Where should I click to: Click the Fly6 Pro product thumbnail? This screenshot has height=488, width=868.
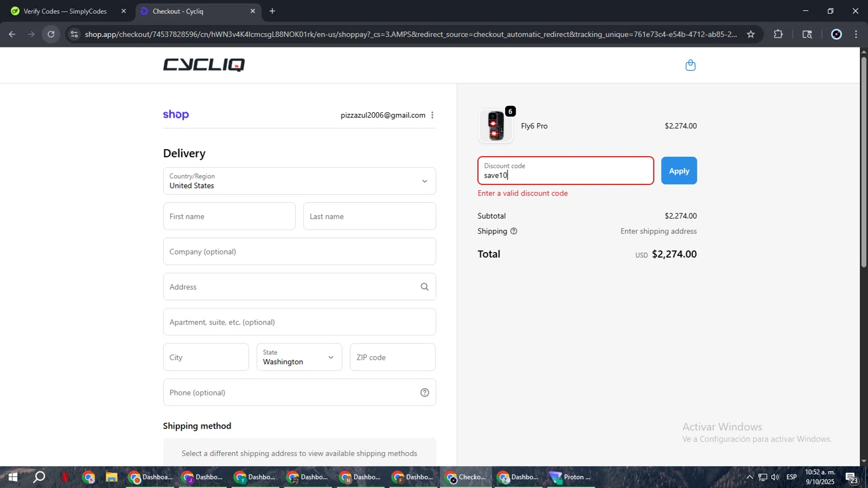coord(496,126)
